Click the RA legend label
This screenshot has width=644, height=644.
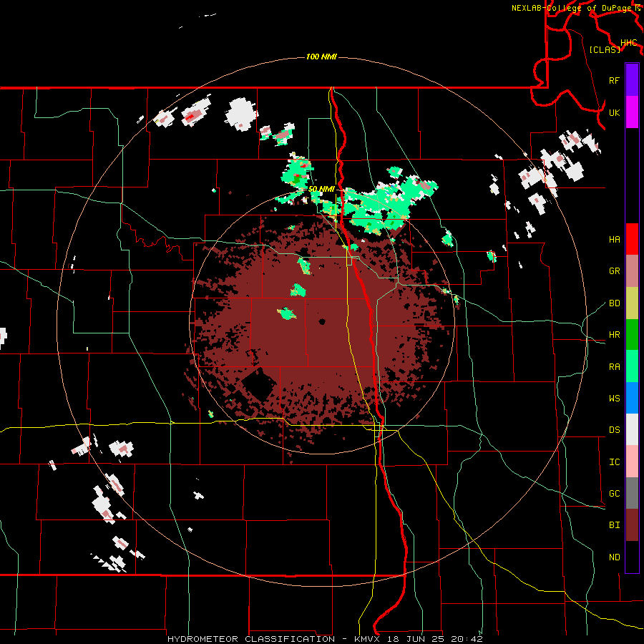pos(614,366)
